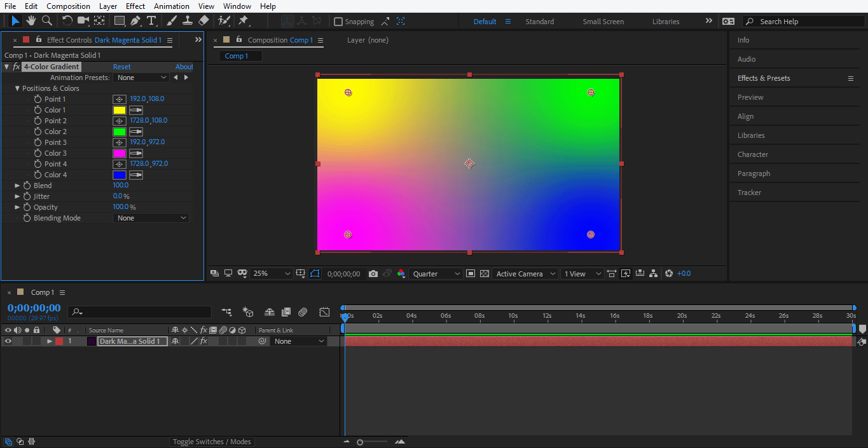Click the Point 1 crosshair picker
This screenshot has width=868, height=448.
tap(119, 99)
